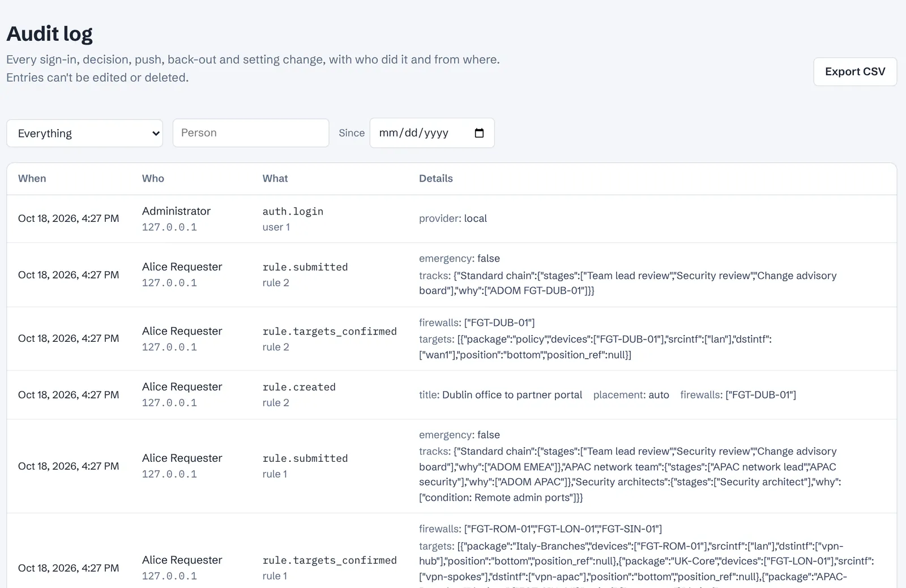The height and width of the screenshot is (588, 906).
Task: Click 'provider: local' details text
Action: [453, 218]
